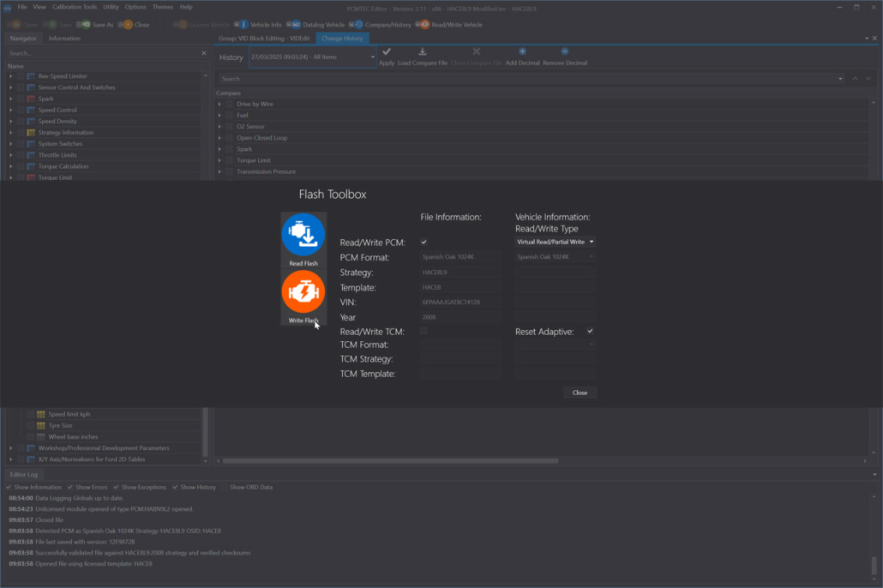Image resolution: width=883 pixels, height=588 pixels.
Task: Click the Save toolbar icon
Action: coord(51,24)
